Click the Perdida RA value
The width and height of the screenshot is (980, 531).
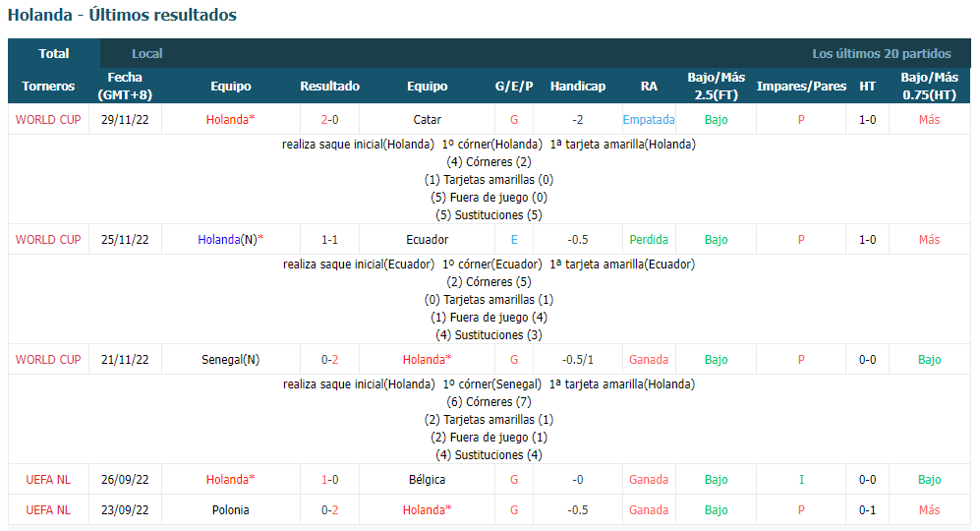649,240
